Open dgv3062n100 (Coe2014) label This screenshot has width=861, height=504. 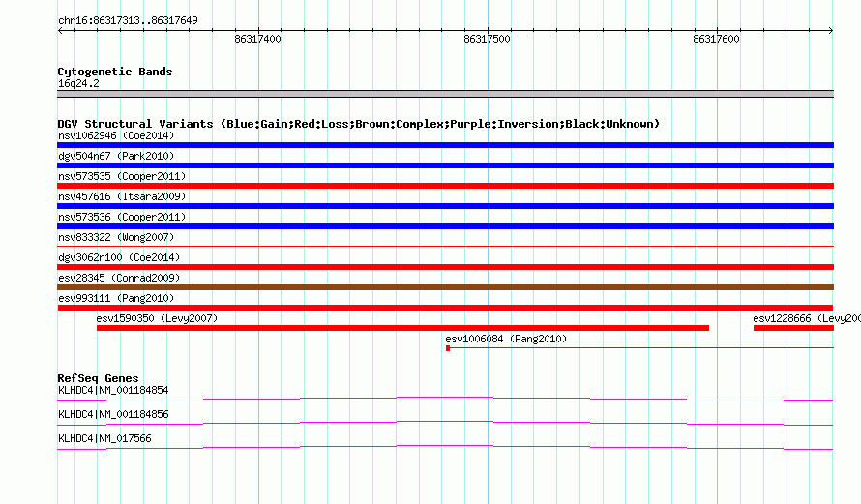[119, 257]
